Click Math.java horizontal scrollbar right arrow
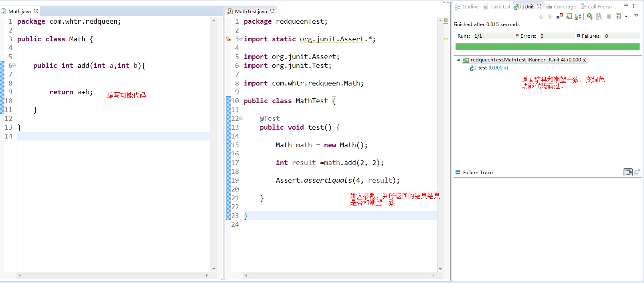Image resolution: width=644 pixels, height=283 pixels. click(207, 275)
